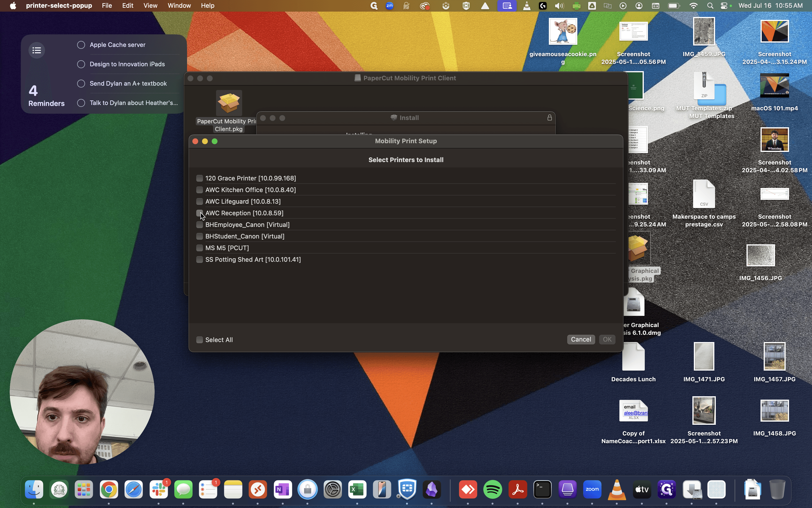
Task: Click the volume icon in menu bar
Action: tap(559, 6)
